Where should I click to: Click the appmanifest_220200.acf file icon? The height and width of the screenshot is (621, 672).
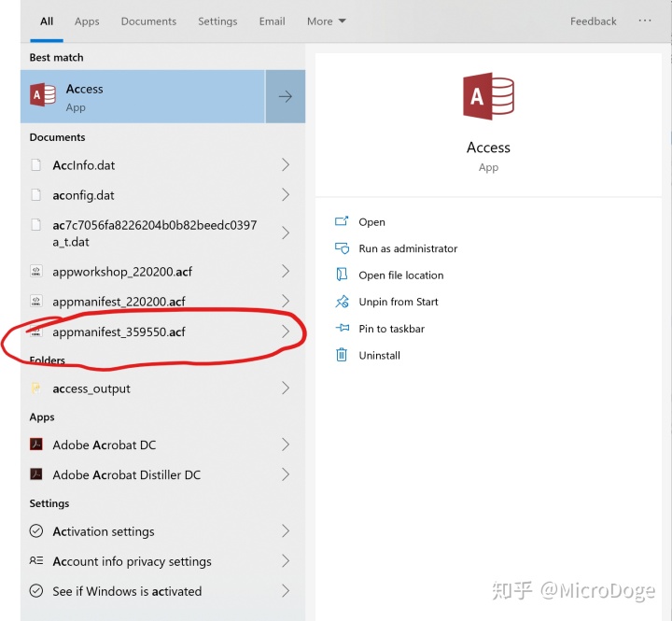36,302
